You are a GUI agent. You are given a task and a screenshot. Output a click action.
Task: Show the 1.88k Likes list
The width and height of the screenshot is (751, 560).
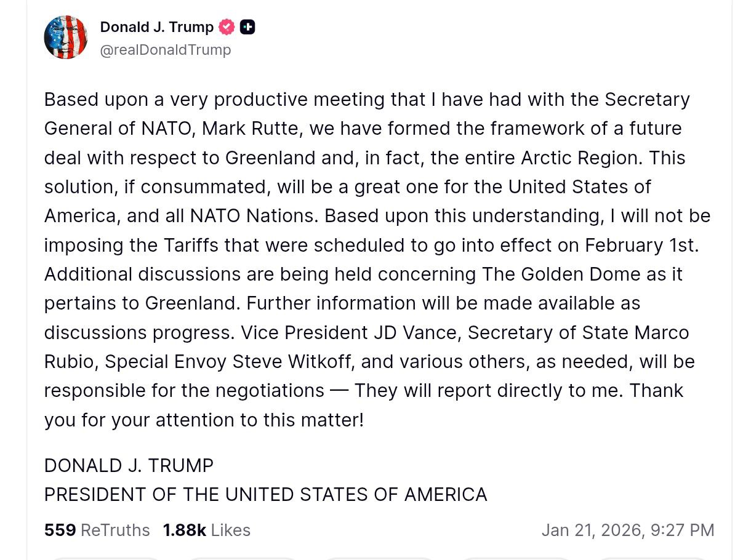(x=206, y=530)
